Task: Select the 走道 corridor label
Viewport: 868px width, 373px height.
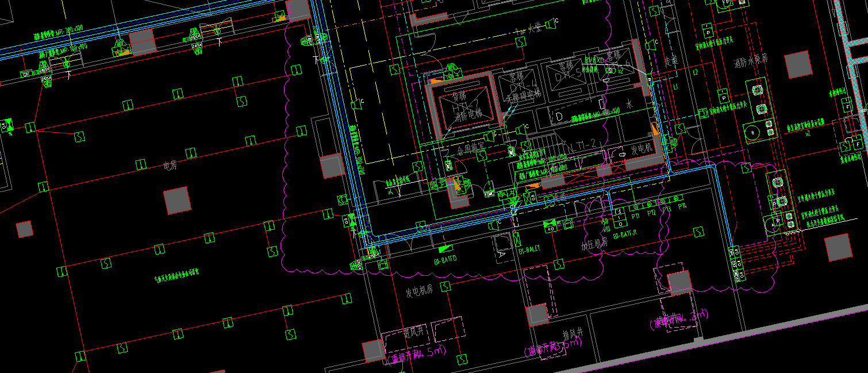Action: click(671, 60)
